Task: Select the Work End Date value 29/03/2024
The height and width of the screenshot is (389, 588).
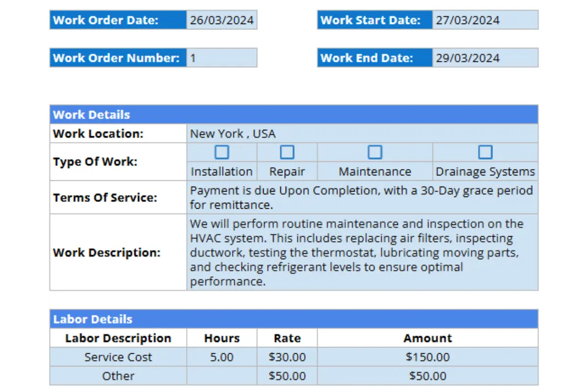Action: point(485,58)
